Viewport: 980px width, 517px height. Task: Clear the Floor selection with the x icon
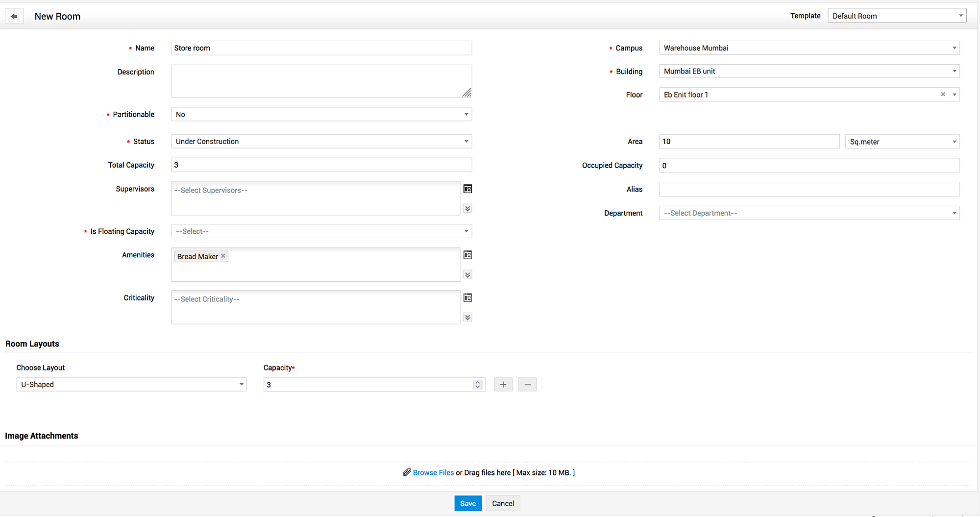(x=943, y=94)
